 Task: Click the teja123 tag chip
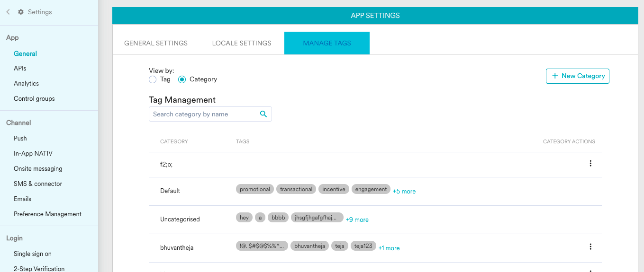(363, 246)
